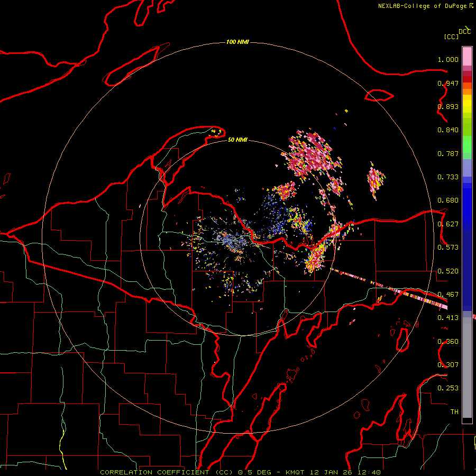Click the 0.360 legend value
Image resolution: width=476 pixels, height=476 pixels.
(x=448, y=342)
